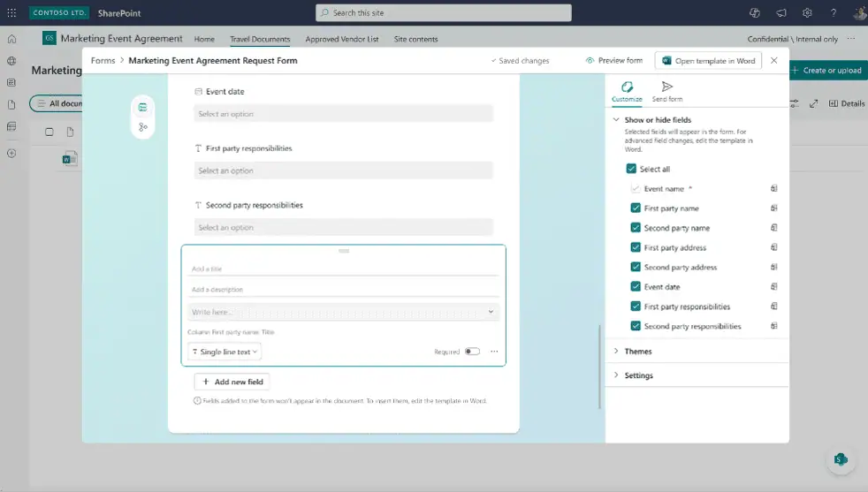Image resolution: width=868 pixels, height=492 pixels.
Task: Open the lists icon in left rail
Action: click(11, 126)
